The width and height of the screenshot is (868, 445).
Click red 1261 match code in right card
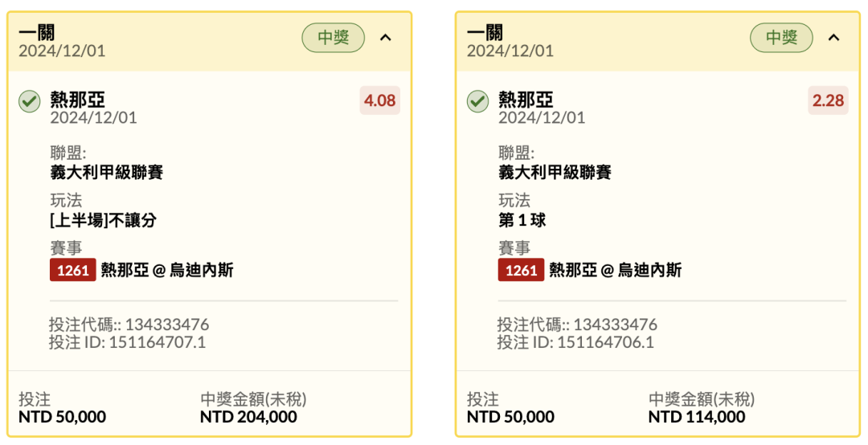coord(521,270)
